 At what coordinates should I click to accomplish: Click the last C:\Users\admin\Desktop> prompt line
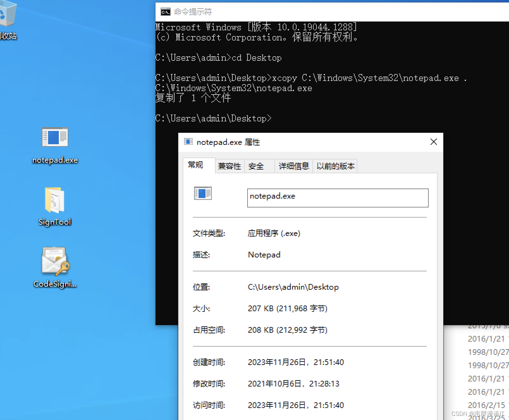[213, 119]
